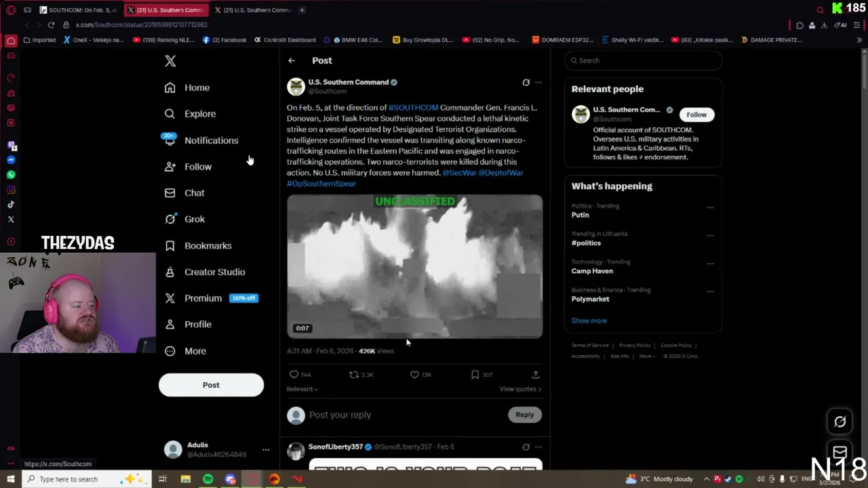Screen dimensions: 868x488
Task: Open U.S. Southern Command avatar
Action: point(296,87)
